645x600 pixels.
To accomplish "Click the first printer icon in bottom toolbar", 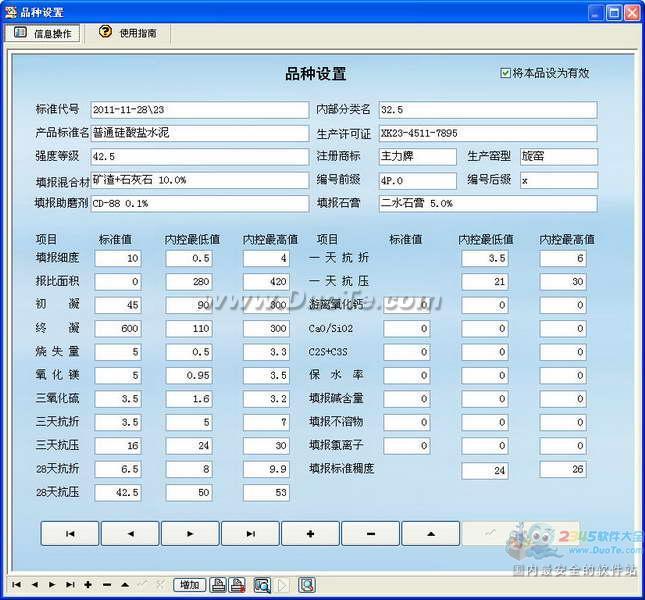I will [218, 585].
